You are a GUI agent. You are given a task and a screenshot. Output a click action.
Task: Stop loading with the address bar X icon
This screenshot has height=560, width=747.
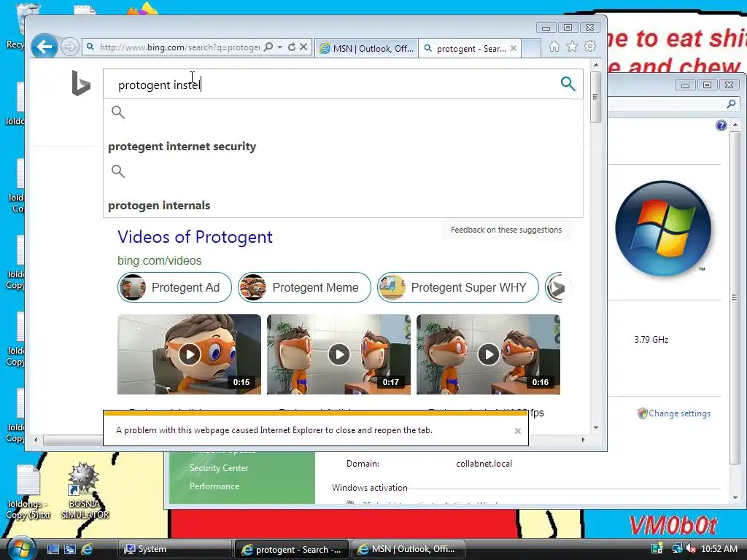pos(303,47)
